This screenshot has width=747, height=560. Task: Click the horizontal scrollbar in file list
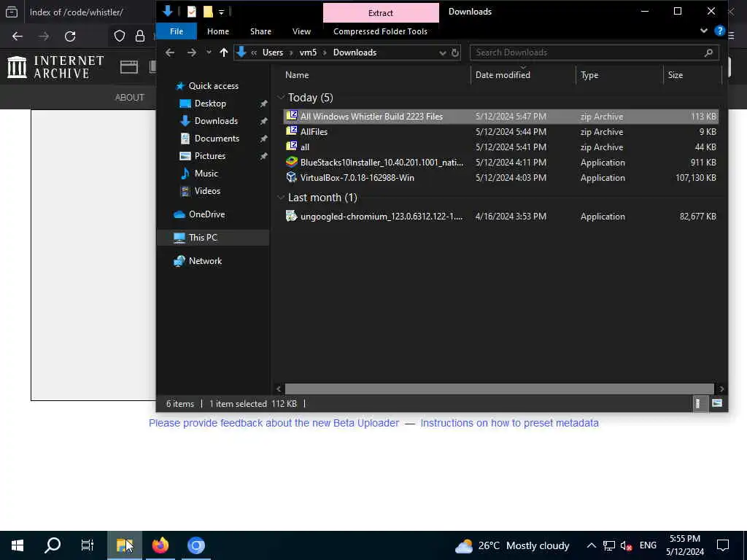point(499,389)
